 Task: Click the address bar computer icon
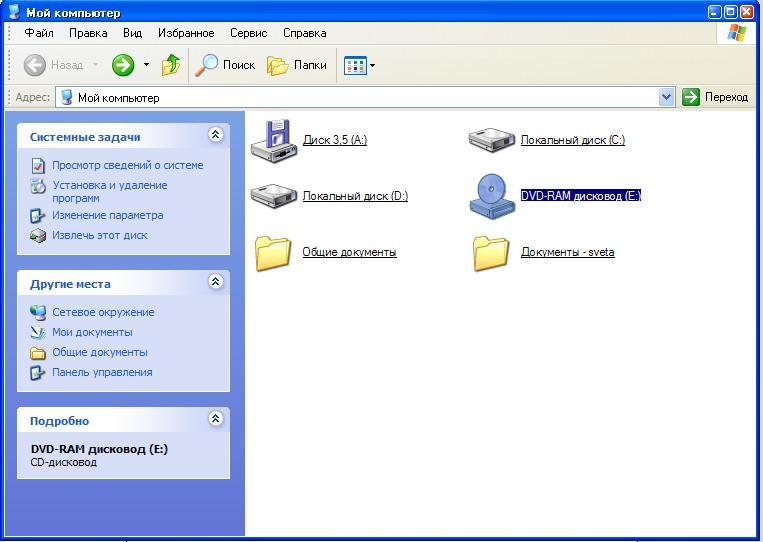(x=67, y=97)
